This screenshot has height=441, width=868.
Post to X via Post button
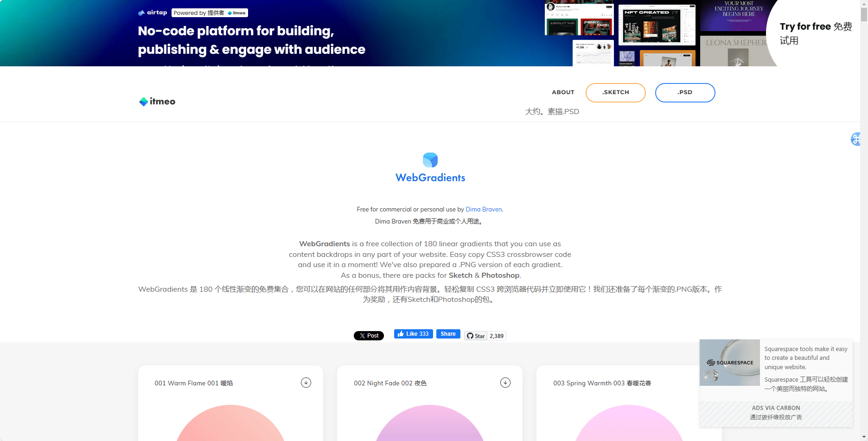click(x=369, y=336)
